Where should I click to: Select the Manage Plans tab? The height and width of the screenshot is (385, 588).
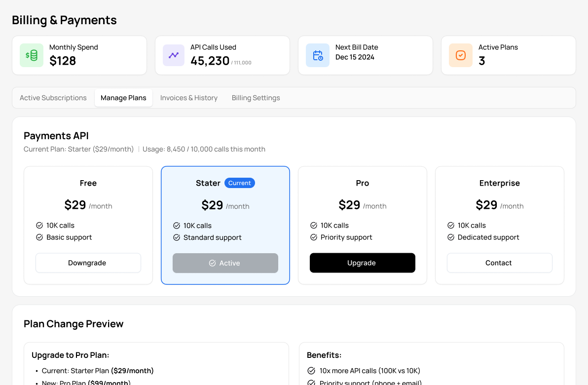tap(123, 98)
